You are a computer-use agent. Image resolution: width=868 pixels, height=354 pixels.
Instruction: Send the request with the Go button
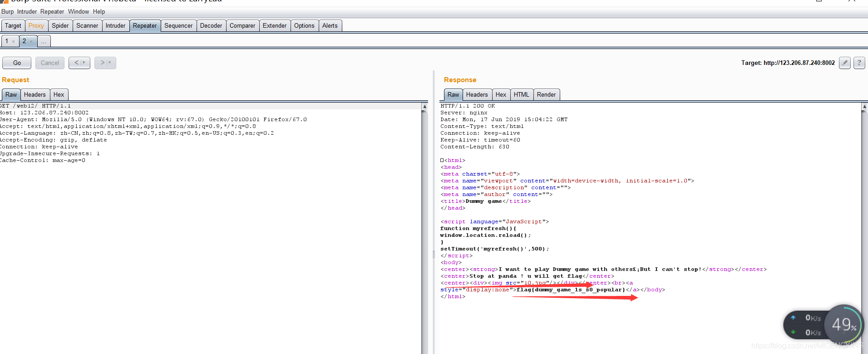click(x=17, y=63)
